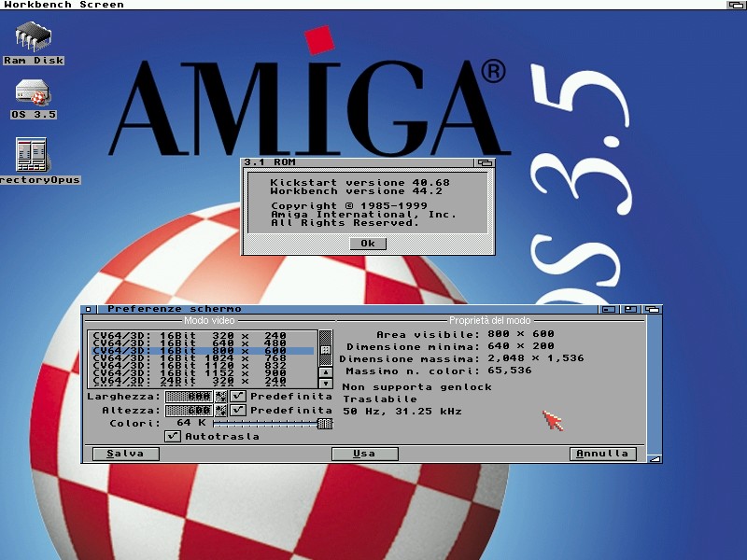Select the CV64/3D 16Bit 1024 x 768 mode
This screenshot has height=560, width=747.
(x=201, y=358)
